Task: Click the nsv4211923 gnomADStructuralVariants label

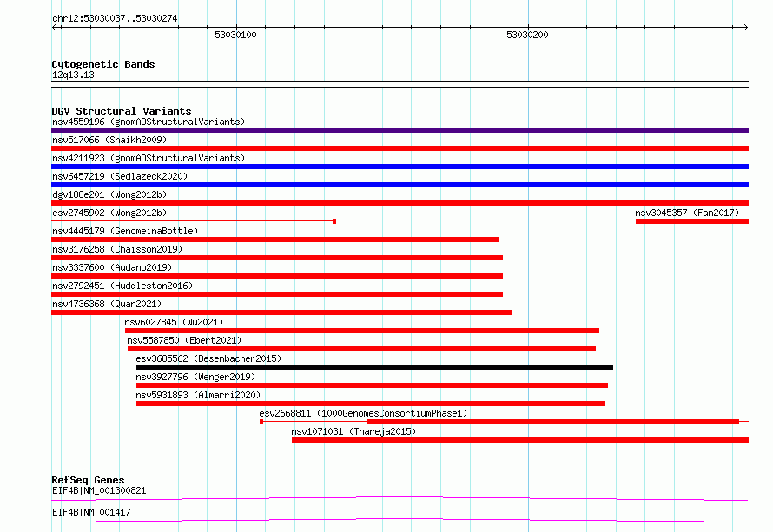Action: [149, 158]
